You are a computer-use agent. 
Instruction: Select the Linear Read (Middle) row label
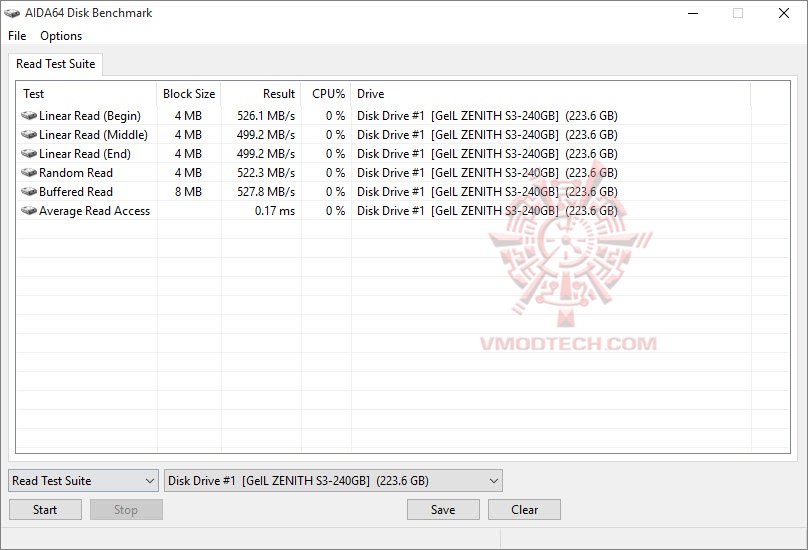[93, 135]
